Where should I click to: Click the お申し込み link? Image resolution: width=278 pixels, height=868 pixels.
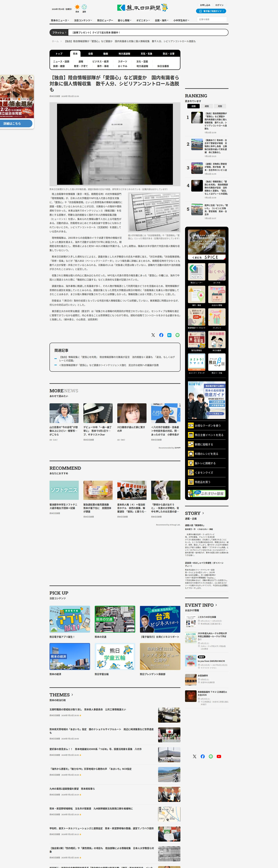pos(205,5)
